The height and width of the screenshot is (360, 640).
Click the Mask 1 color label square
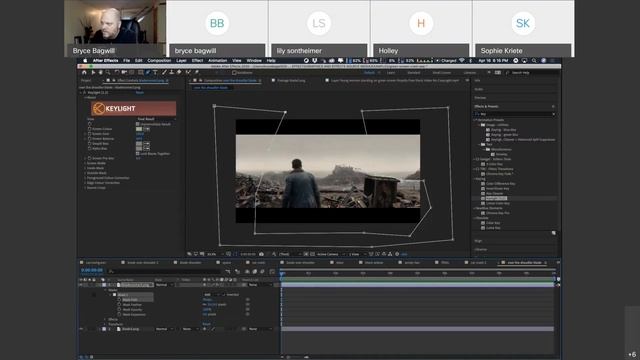pos(115,295)
